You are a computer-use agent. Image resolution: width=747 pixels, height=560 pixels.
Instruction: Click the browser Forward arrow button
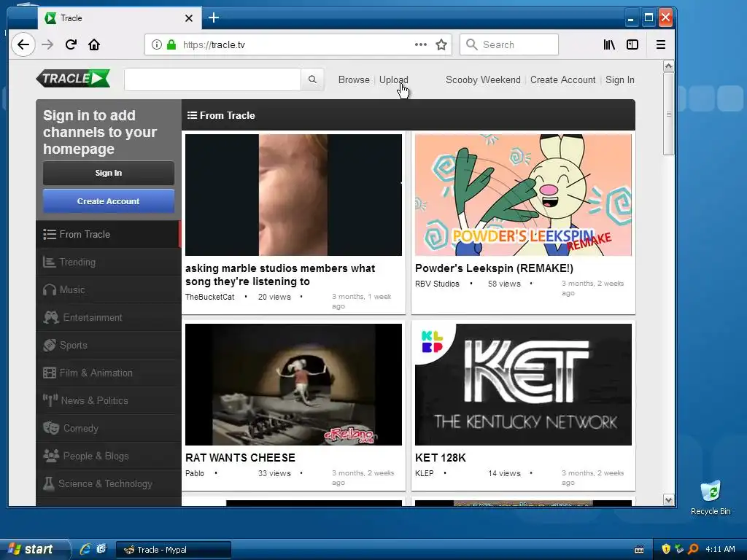(47, 44)
